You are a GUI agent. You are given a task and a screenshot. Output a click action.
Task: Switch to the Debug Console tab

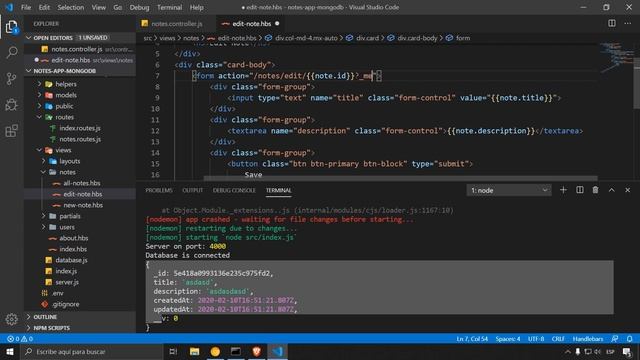(234, 190)
